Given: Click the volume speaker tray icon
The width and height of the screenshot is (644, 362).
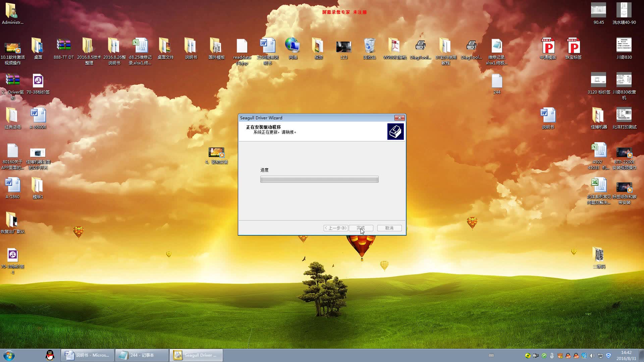Looking at the screenshot, I should (x=592, y=356).
